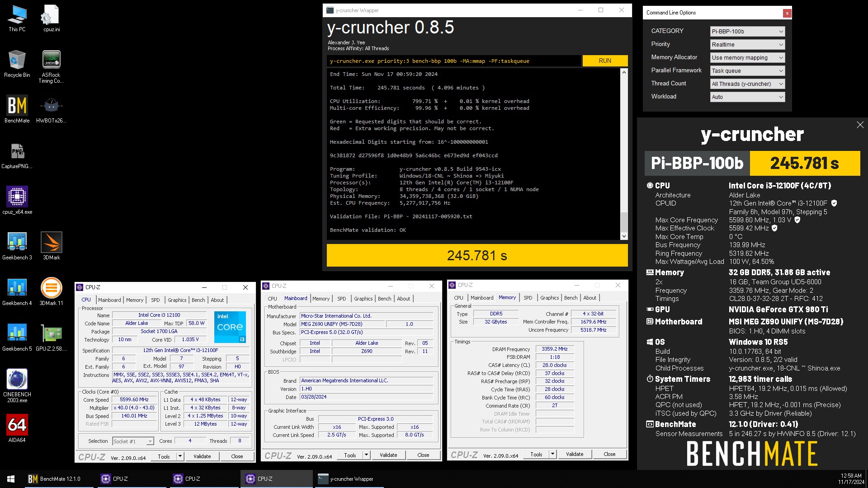Image resolution: width=868 pixels, height=488 pixels.
Task: Launch 3DMark desktop icon
Action: coord(52,246)
